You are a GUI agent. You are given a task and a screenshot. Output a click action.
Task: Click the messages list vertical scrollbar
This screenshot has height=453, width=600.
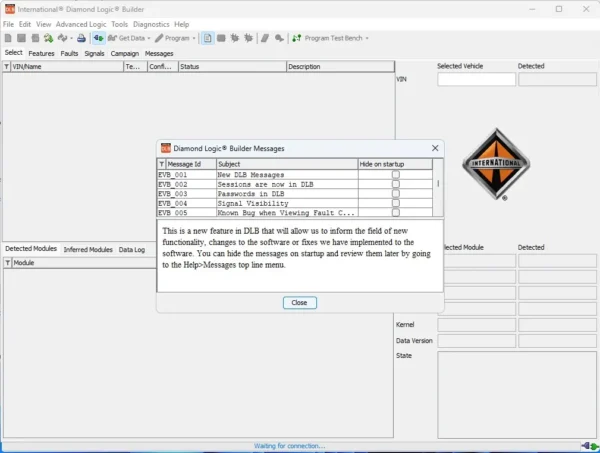438,187
